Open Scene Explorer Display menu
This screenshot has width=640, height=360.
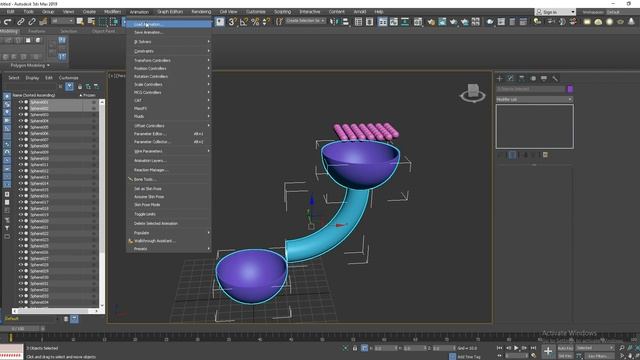click(32, 78)
